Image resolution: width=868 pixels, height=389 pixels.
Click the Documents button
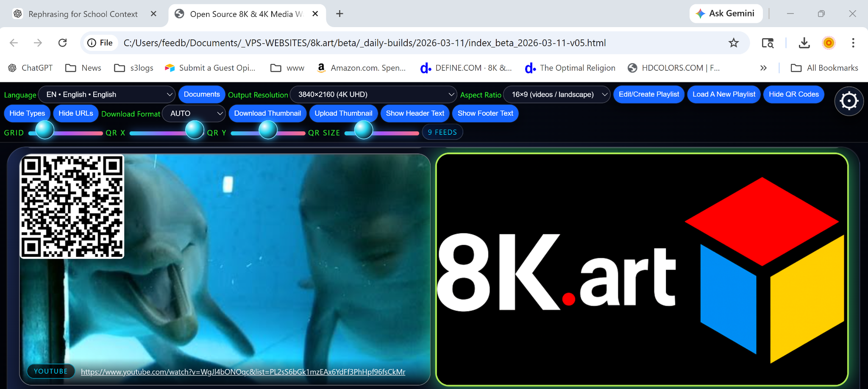click(202, 94)
